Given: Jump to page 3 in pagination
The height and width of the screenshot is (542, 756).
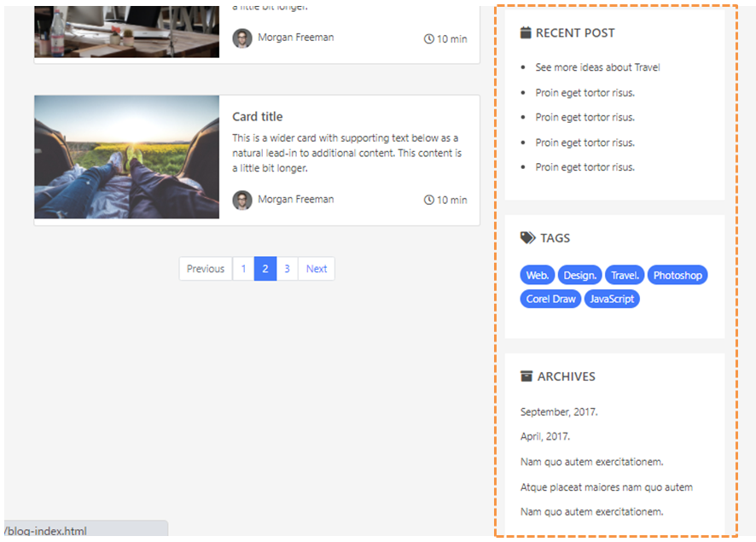Looking at the screenshot, I should point(287,269).
